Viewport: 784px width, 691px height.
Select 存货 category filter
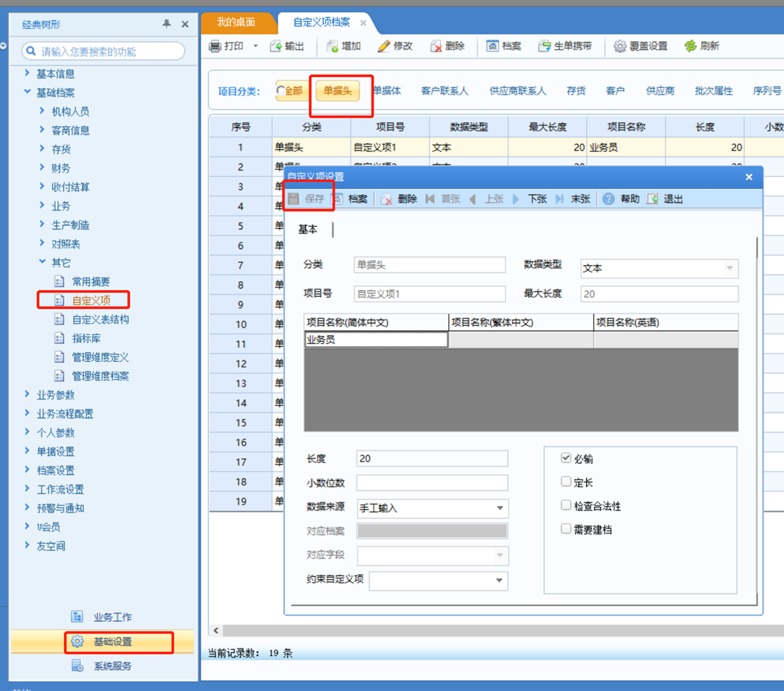pos(576,90)
